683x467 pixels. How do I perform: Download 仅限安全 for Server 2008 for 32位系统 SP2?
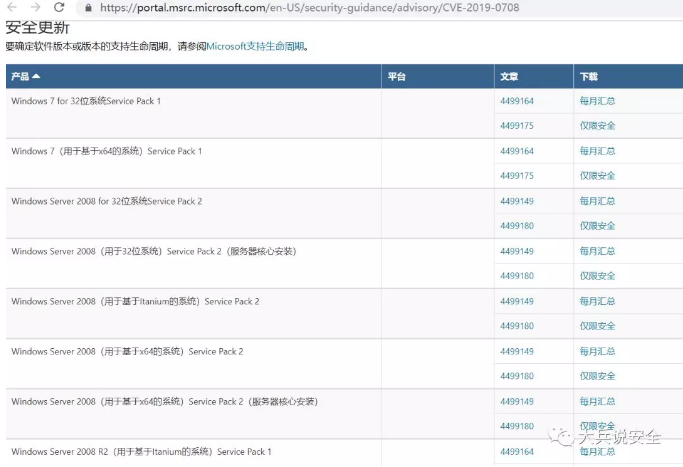[x=597, y=226]
